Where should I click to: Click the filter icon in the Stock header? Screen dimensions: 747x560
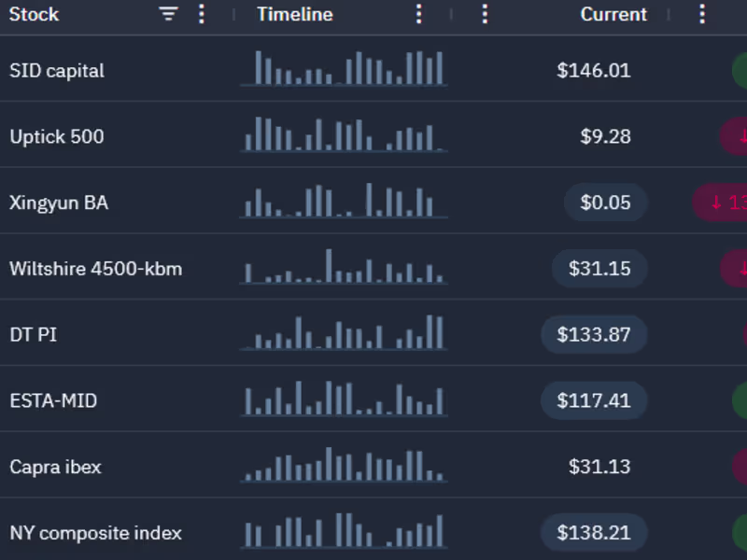[x=168, y=14]
